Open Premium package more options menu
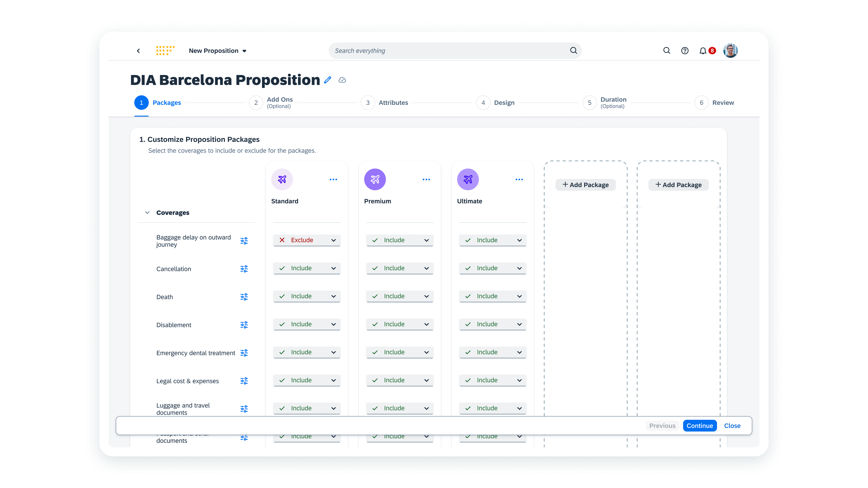The image size is (868, 488). tap(426, 180)
